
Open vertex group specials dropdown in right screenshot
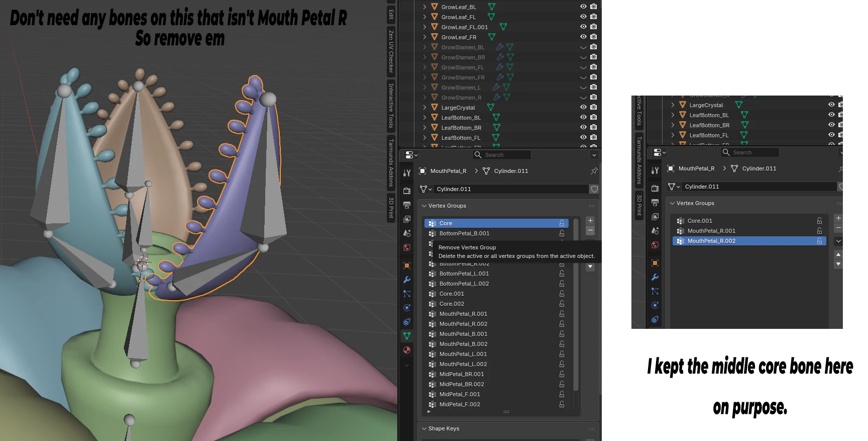coord(838,241)
